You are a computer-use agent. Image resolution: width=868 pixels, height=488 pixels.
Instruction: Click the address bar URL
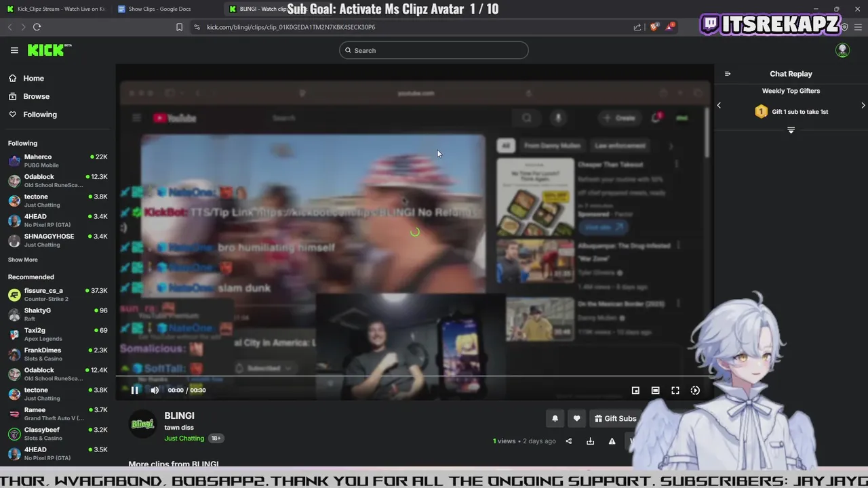pyautogui.click(x=291, y=27)
